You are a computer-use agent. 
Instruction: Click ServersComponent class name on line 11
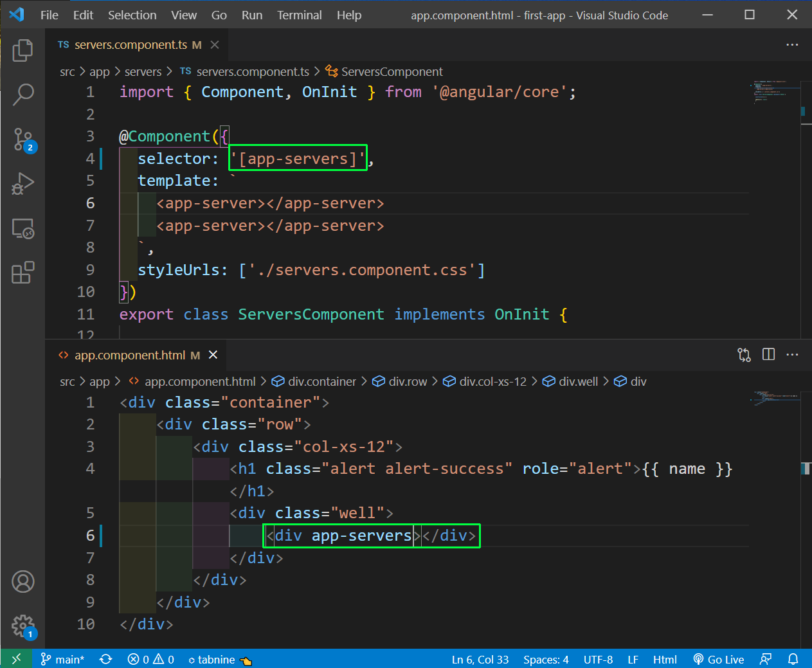[x=311, y=314]
